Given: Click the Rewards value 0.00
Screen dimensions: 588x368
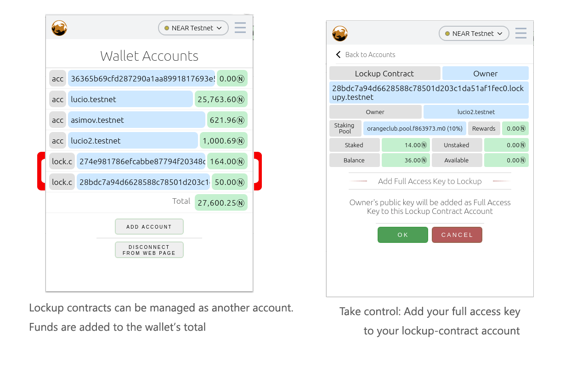Looking at the screenshot, I should 515,128.
